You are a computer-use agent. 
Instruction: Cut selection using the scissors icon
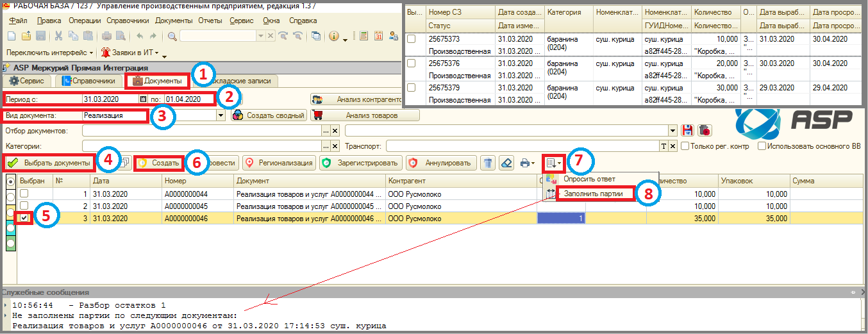click(x=58, y=36)
